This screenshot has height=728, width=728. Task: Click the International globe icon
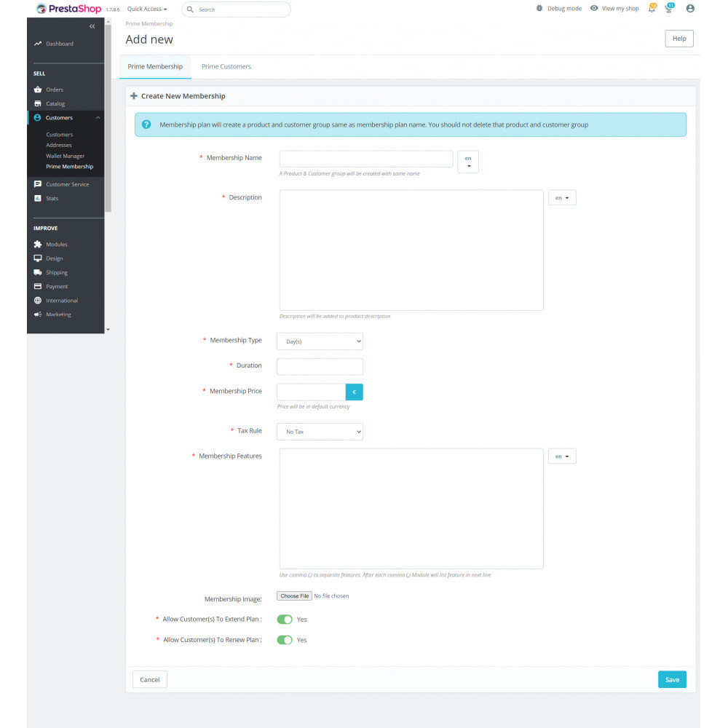tap(38, 301)
